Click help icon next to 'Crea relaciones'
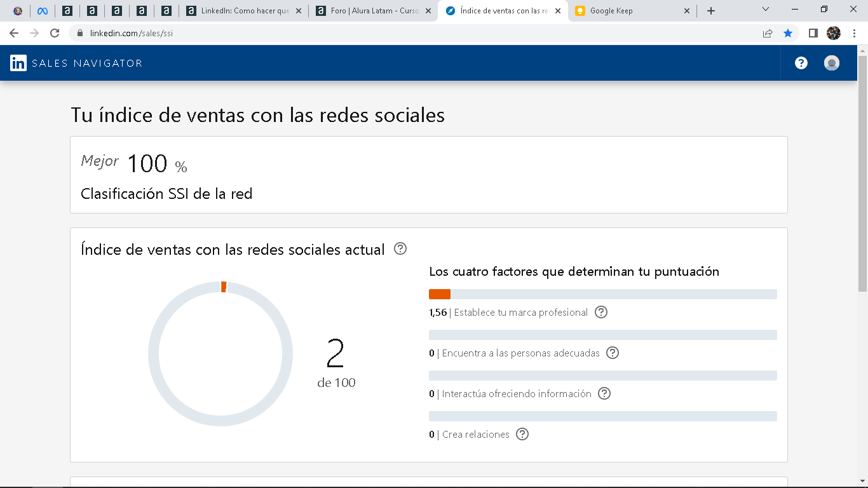 pyautogui.click(x=522, y=434)
